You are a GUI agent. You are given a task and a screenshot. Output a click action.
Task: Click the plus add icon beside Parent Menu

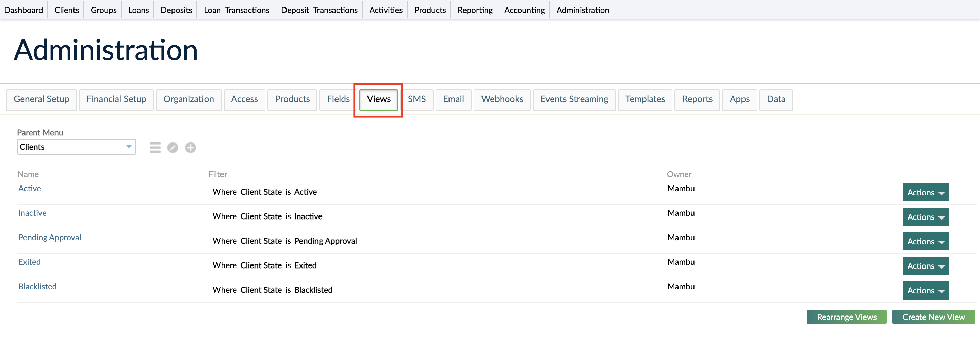click(191, 148)
